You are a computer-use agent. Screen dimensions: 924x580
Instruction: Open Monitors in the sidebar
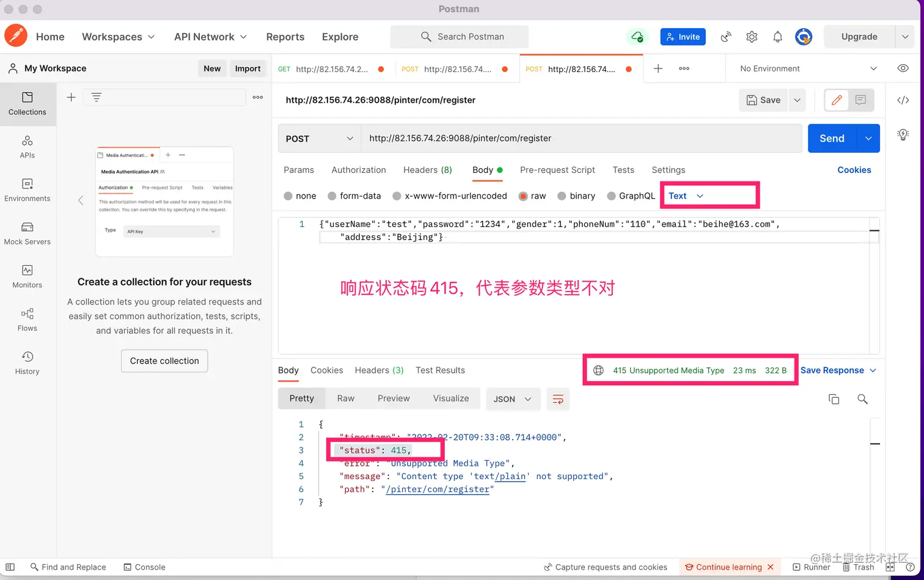click(x=28, y=277)
